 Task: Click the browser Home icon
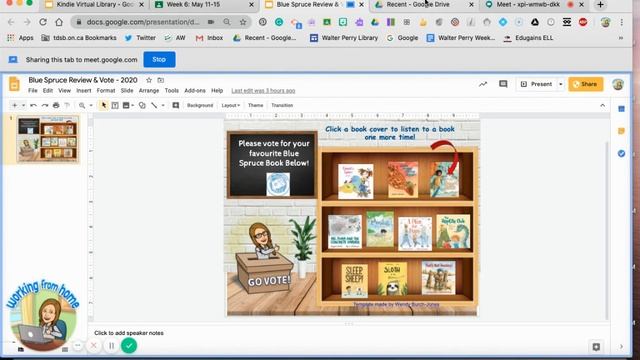coord(59,22)
